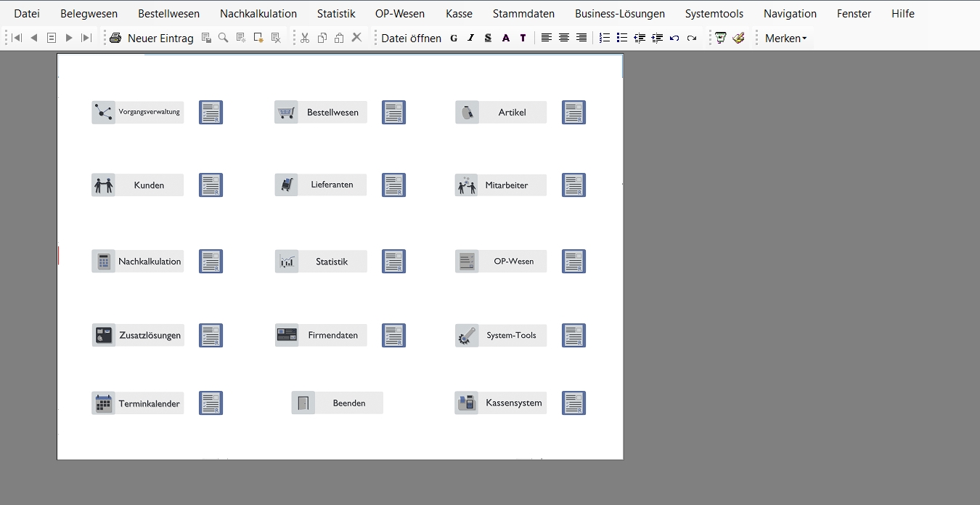Image resolution: width=980 pixels, height=505 pixels.
Task: Click the list icon beside Firmendaten
Action: [x=393, y=335]
